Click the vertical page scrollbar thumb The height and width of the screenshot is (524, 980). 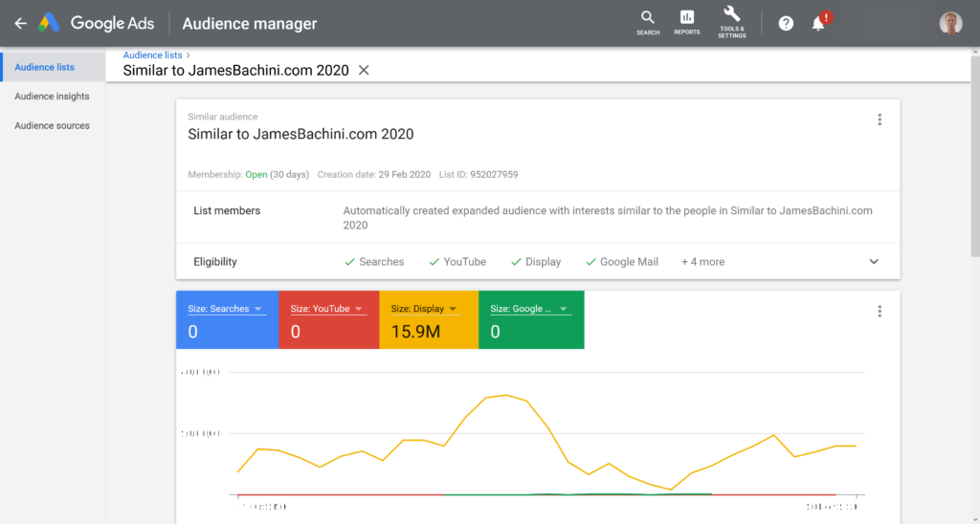[x=975, y=156]
